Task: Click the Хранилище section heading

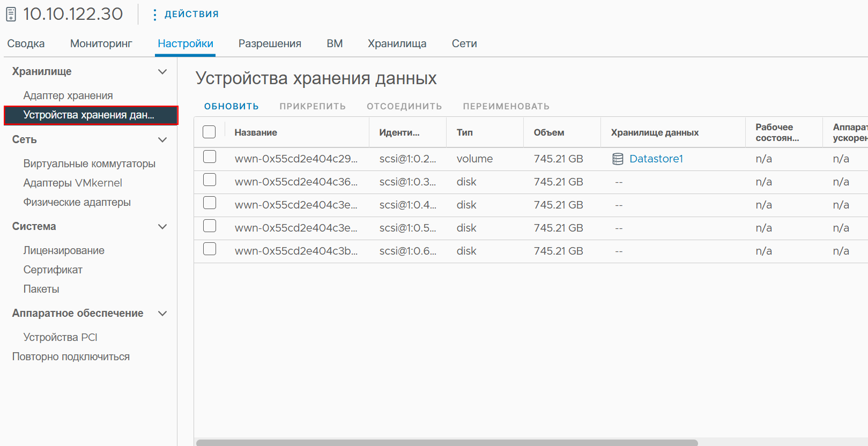Action: point(42,71)
